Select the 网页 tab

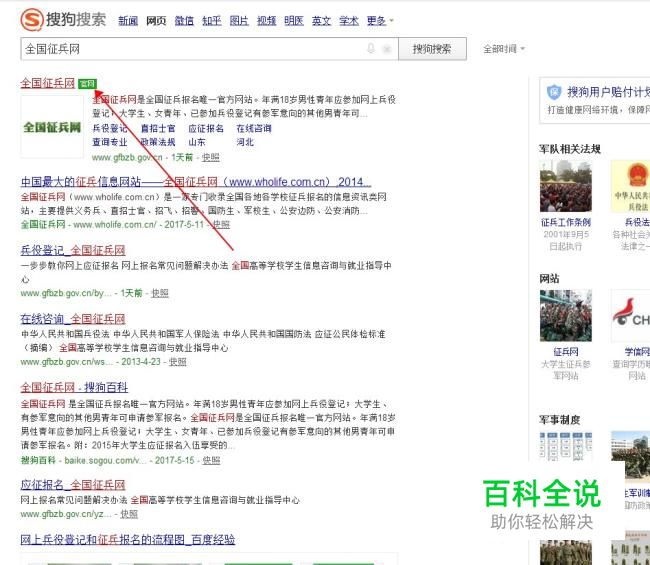[156, 20]
